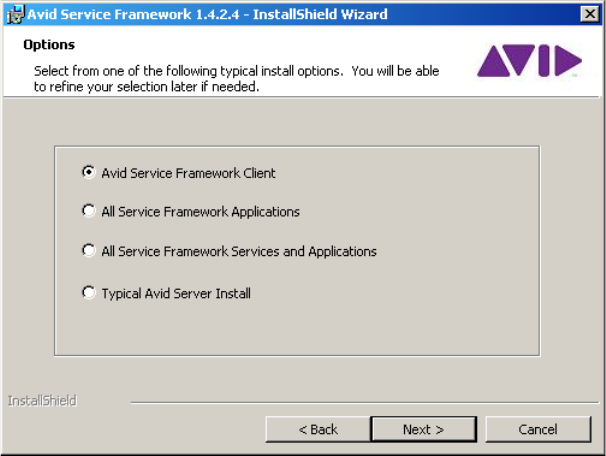The width and height of the screenshot is (606, 456).
Task: Click the 'Typical Avid Server Install' label text
Action: (x=176, y=294)
